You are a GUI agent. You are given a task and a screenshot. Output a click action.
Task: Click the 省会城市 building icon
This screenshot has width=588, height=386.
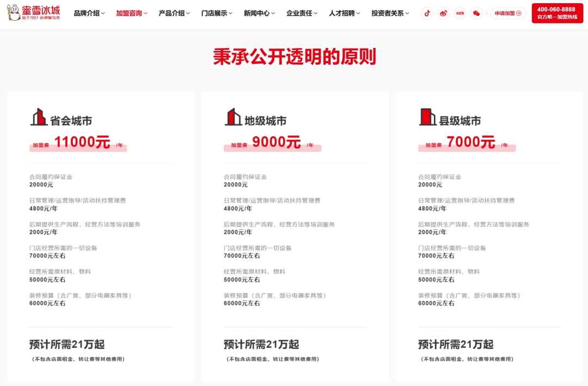click(39, 117)
